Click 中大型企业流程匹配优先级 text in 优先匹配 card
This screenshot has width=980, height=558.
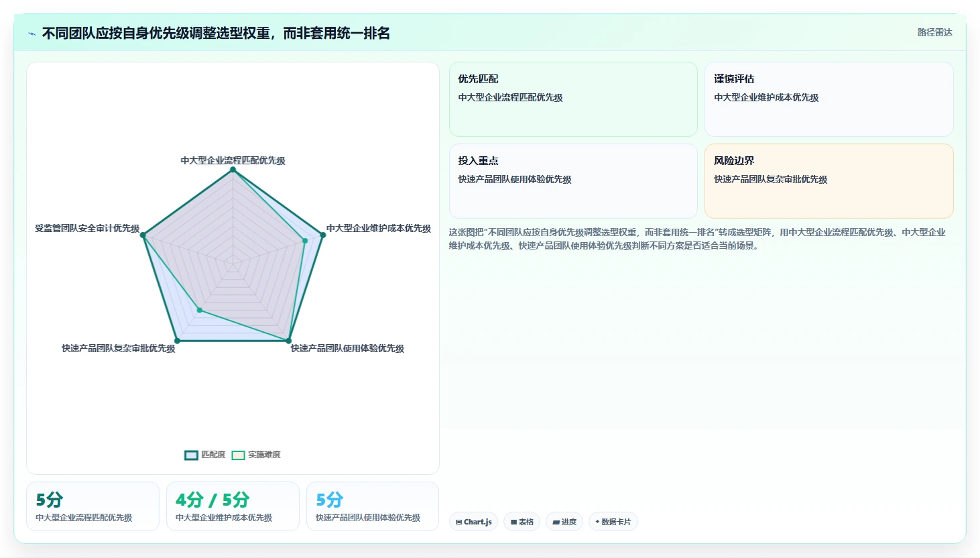pos(511,97)
